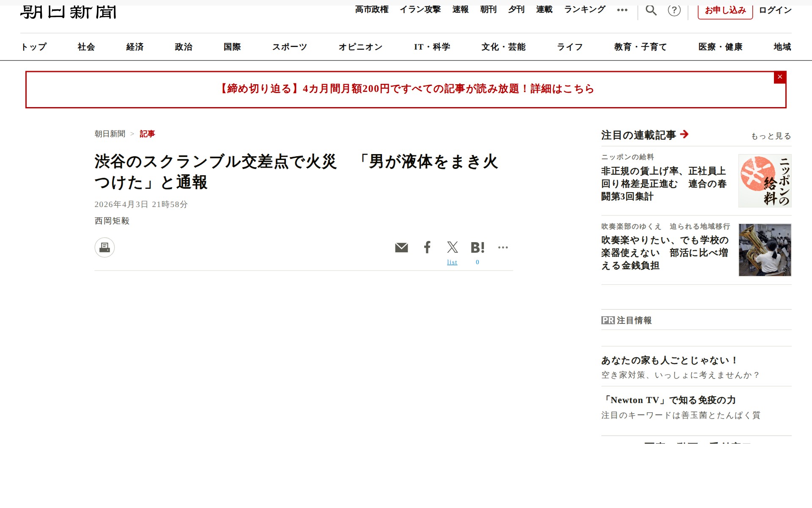Open more share options ellipsis
Screen dimensions: 812x508
point(503,247)
